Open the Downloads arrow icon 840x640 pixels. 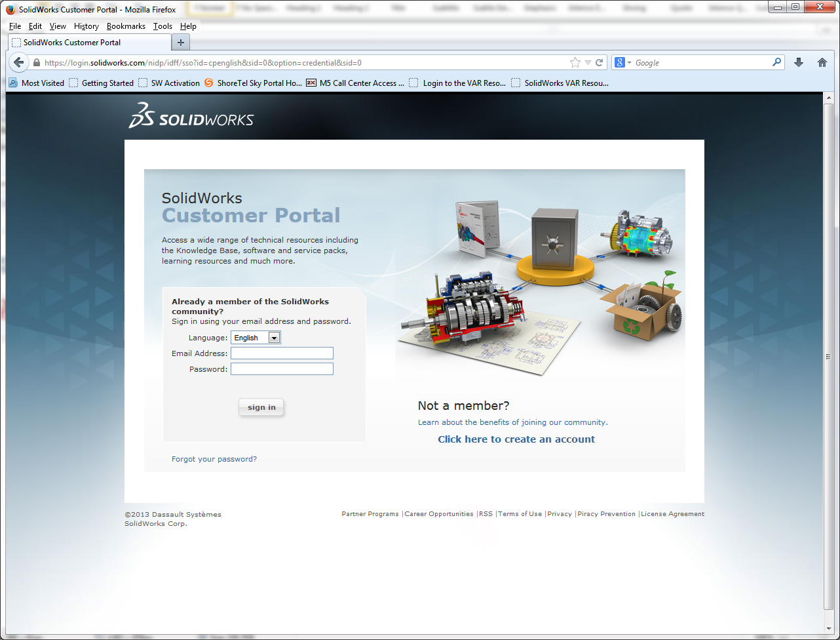pyautogui.click(x=799, y=63)
